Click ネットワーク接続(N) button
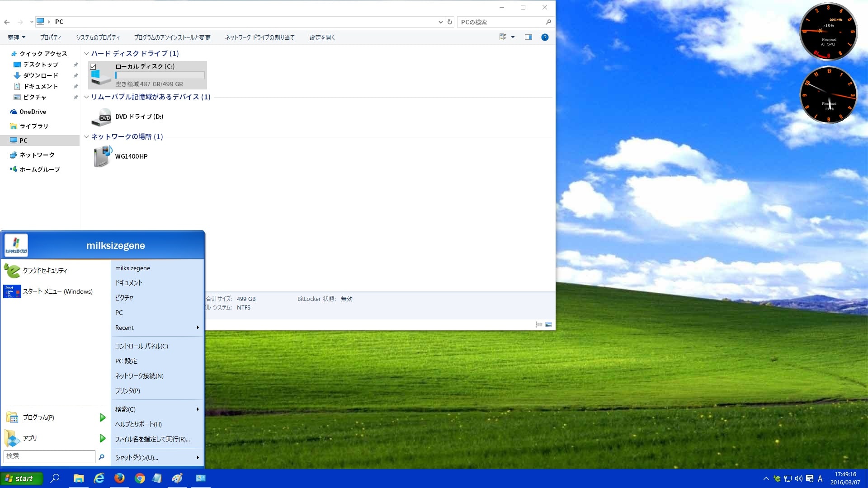Viewport: 868px width, 488px height. coord(139,375)
